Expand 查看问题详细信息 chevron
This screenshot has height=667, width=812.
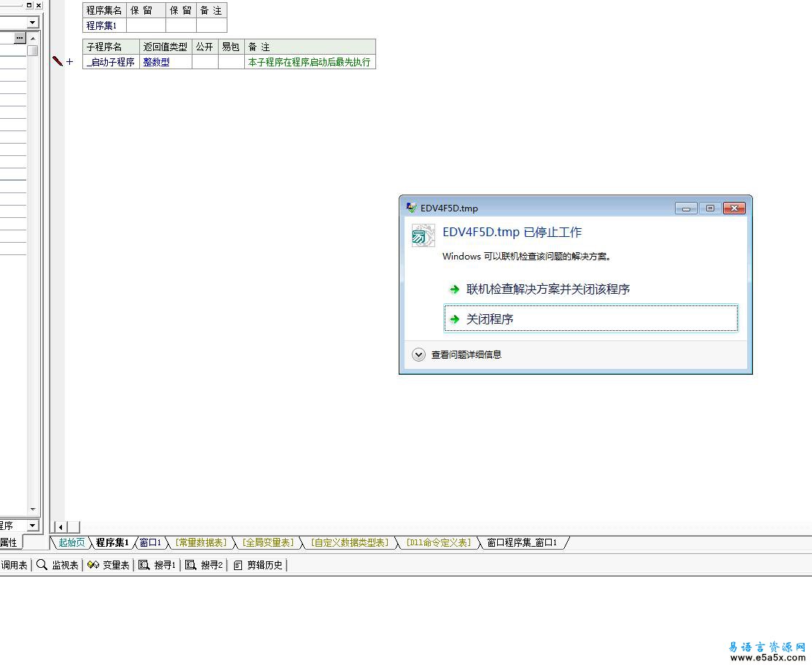click(x=418, y=355)
